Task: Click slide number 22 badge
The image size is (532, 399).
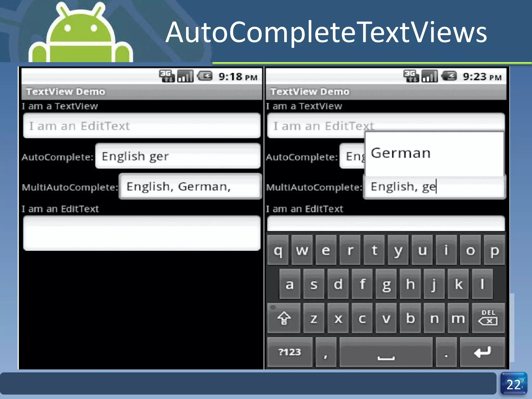Action: click(x=514, y=384)
